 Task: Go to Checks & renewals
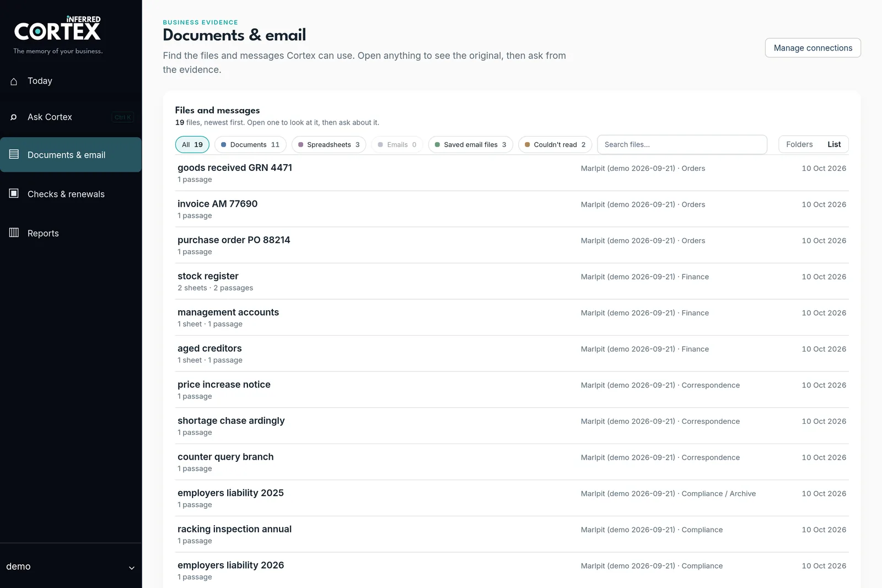coord(71,194)
